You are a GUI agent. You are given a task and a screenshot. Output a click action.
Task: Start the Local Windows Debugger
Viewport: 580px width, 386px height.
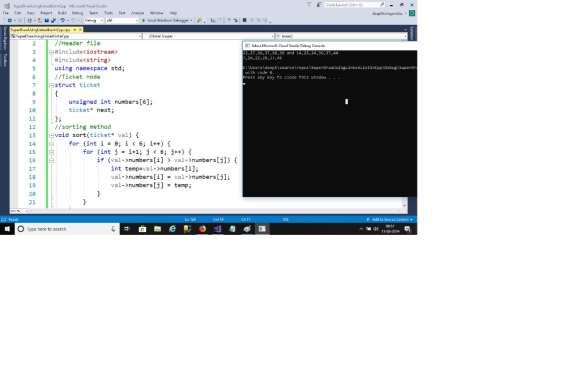click(x=167, y=20)
